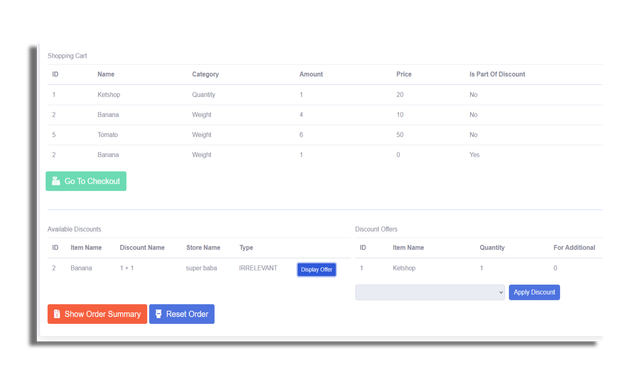Click the price 0 in discounted Banana row

coord(398,155)
